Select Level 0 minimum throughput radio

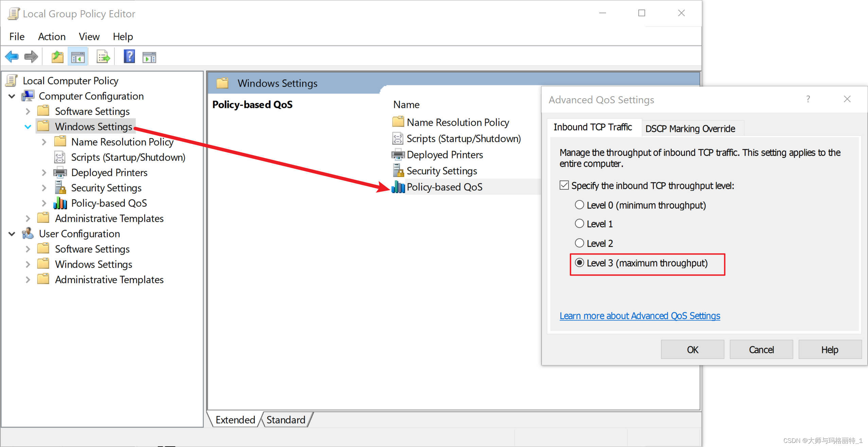point(579,205)
